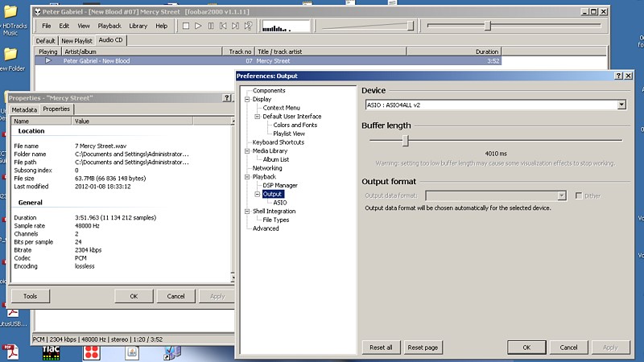
Task: Collapse the Shell Integration tree node
Action: click(248, 212)
